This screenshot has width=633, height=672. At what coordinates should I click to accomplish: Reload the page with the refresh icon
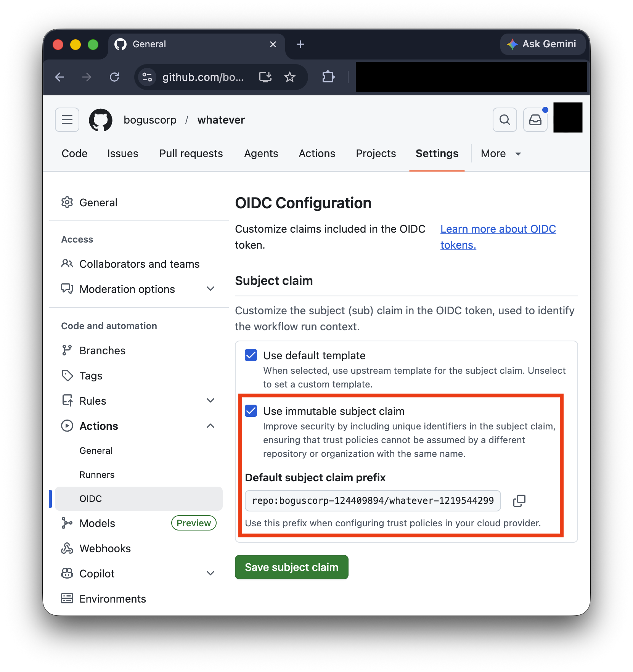pos(114,77)
